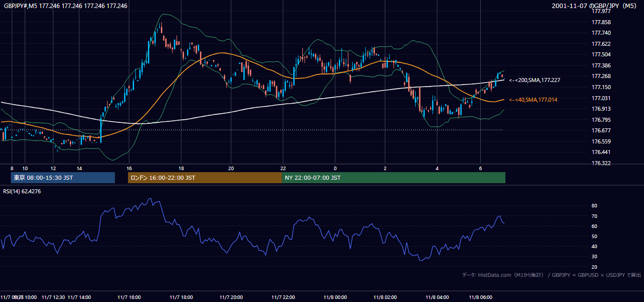Click price axis value 177.740
Viewport: 644px width, 302px height.
pos(601,33)
